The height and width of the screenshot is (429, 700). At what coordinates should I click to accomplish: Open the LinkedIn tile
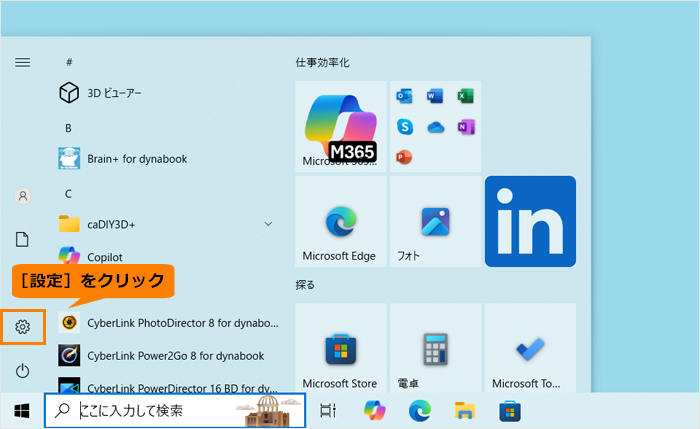pos(530,221)
